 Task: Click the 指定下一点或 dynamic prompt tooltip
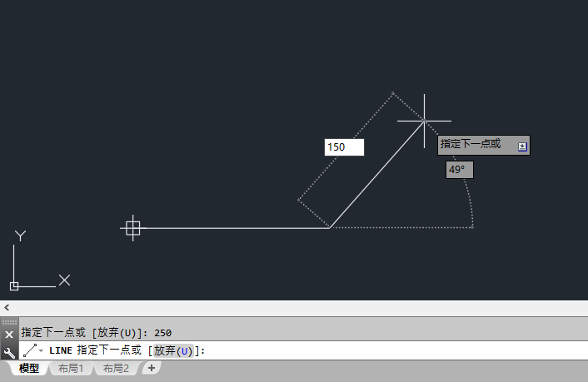pos(483,145)
